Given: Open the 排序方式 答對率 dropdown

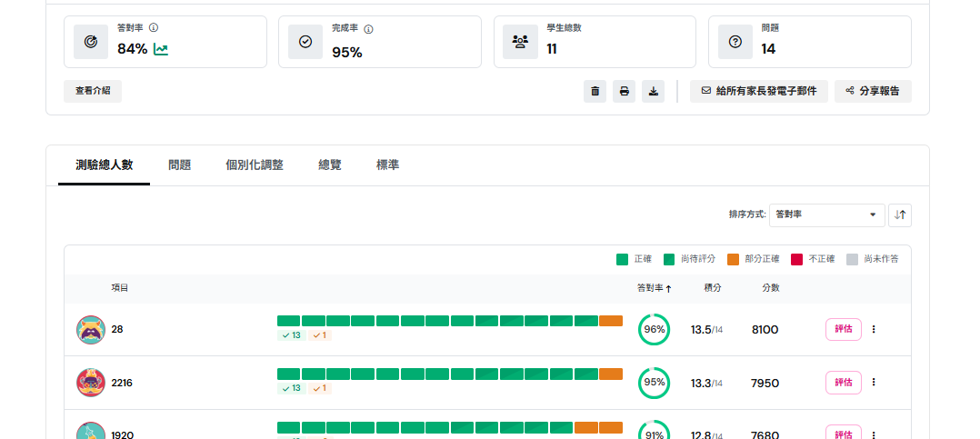Looking at the screenshot, I should [x=826, y=215].
